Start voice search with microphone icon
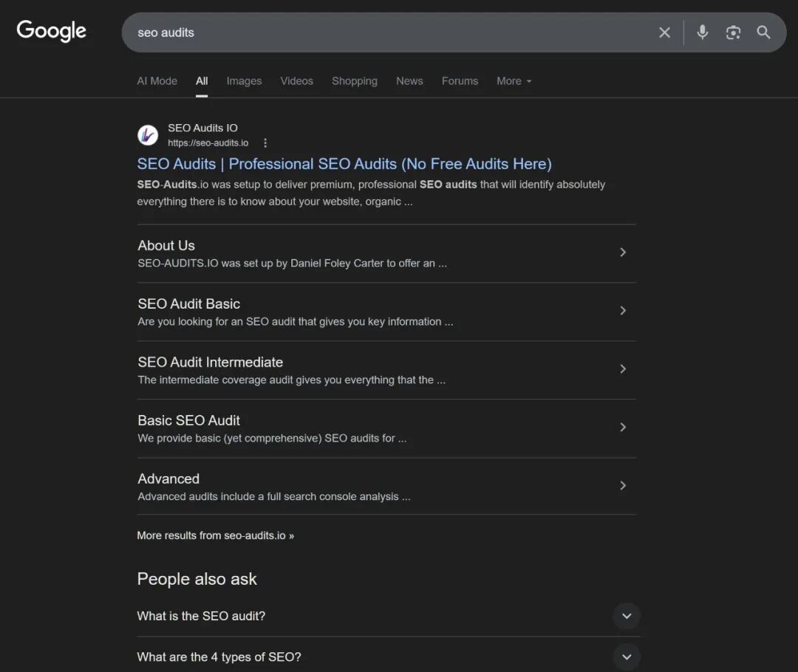The width and height of the screenshot is (798, 672). pos(702,32)
